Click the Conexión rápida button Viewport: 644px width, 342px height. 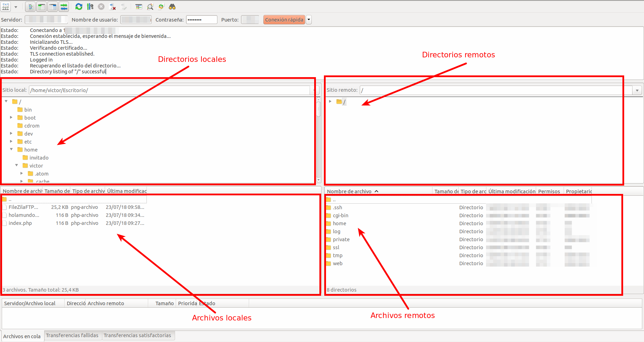pyautogui.click(x=284, y=20)
